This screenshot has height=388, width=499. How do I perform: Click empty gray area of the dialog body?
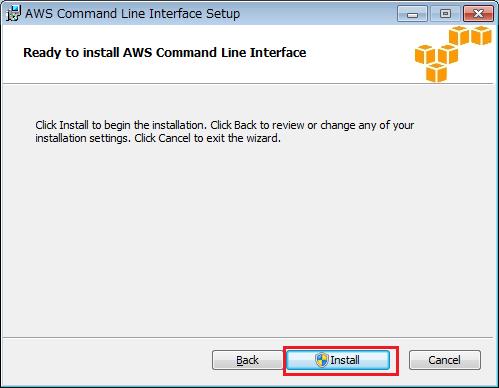click(247, 233)
